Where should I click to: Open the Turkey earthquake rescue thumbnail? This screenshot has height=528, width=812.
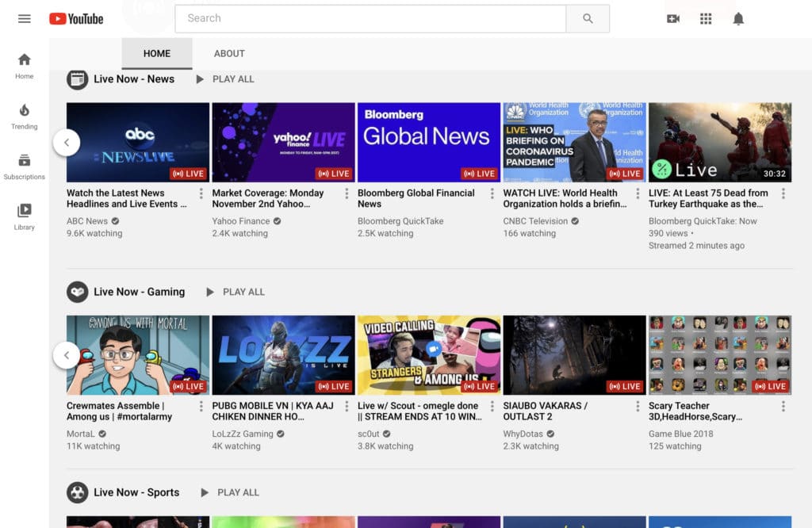point(720,143)
